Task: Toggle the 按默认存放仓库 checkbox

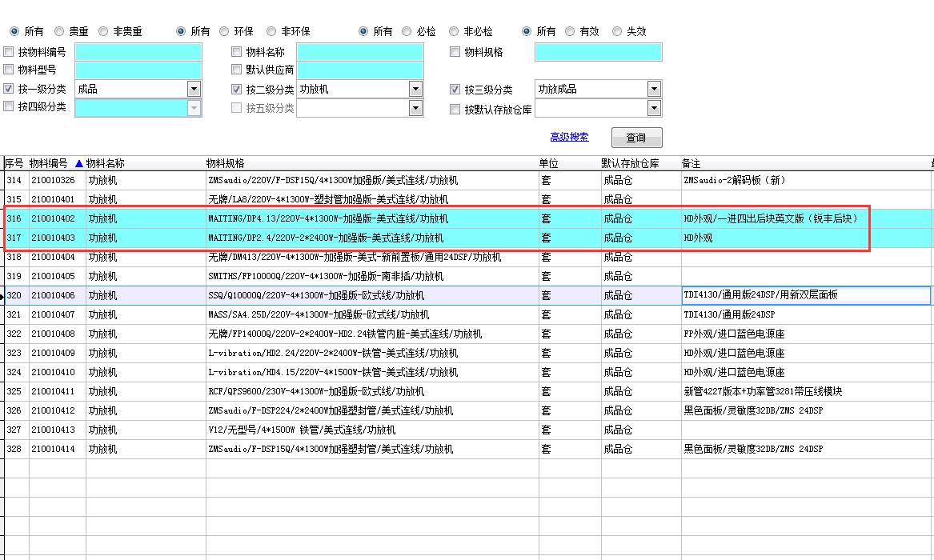Action: (x=455, y=109)
